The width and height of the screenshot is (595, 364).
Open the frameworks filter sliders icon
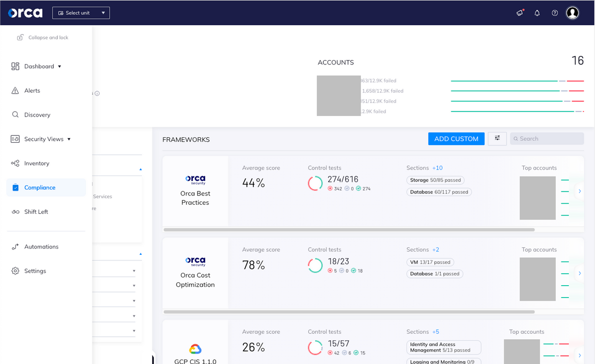pyautogui.click(x=497, y=139)
